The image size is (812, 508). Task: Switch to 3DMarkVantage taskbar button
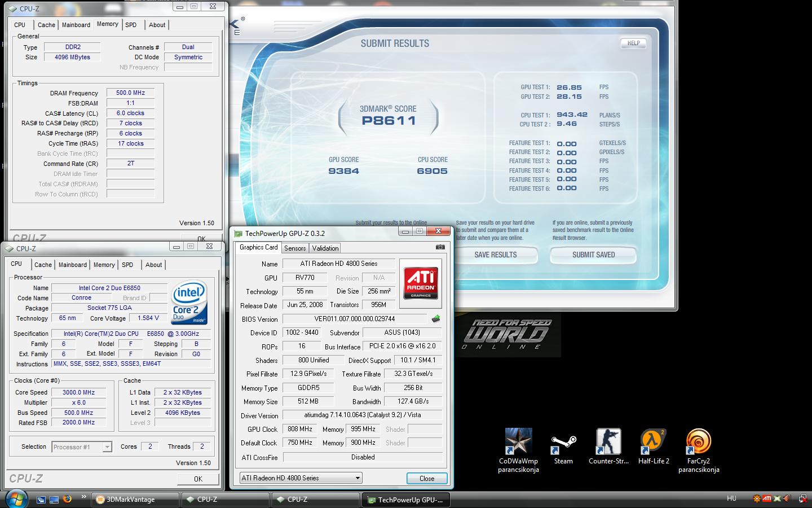tap(135, 500)
